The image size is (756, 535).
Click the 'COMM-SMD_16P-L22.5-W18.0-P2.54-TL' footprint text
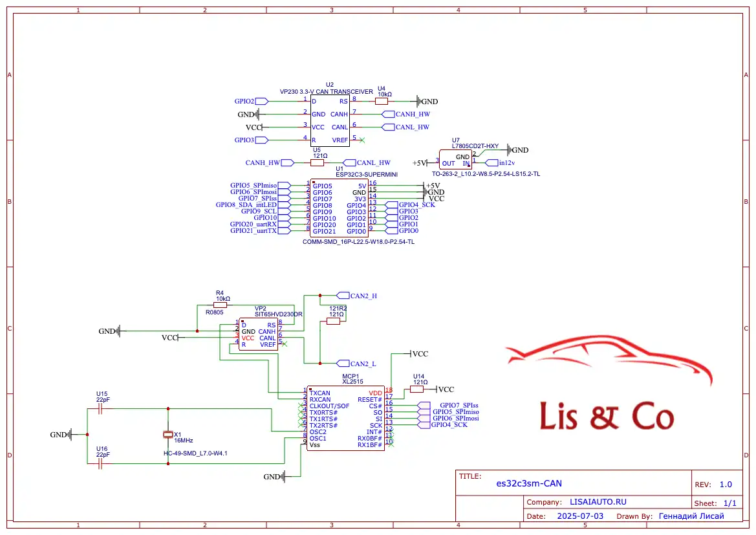pos(358,242)
